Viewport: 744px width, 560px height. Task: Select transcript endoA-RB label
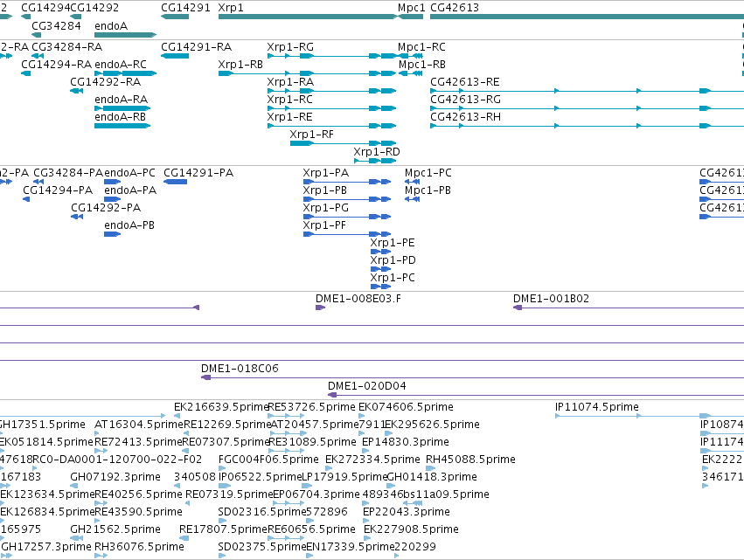120,117
